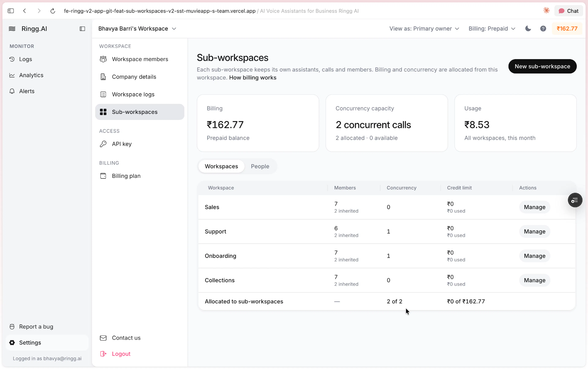
Task: Go to Workspace members
Action: 140,59
